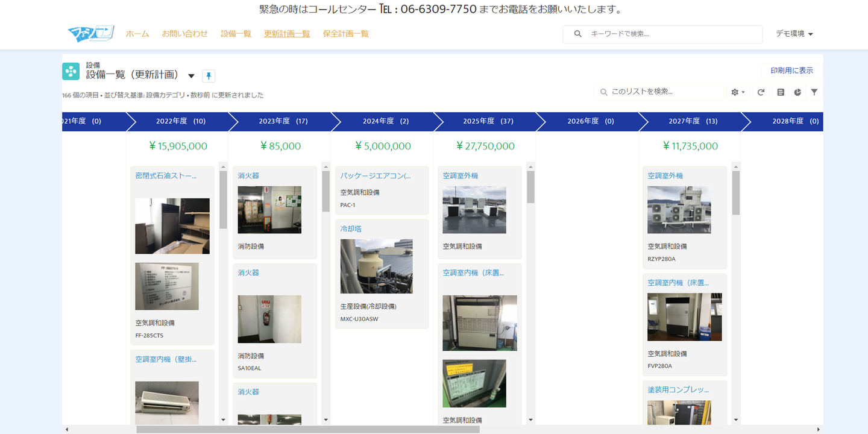Click the rooftop photo on the RZYP280A card
Image resolution: width=868 pixels, height=434 pixels.
point(679,210)
